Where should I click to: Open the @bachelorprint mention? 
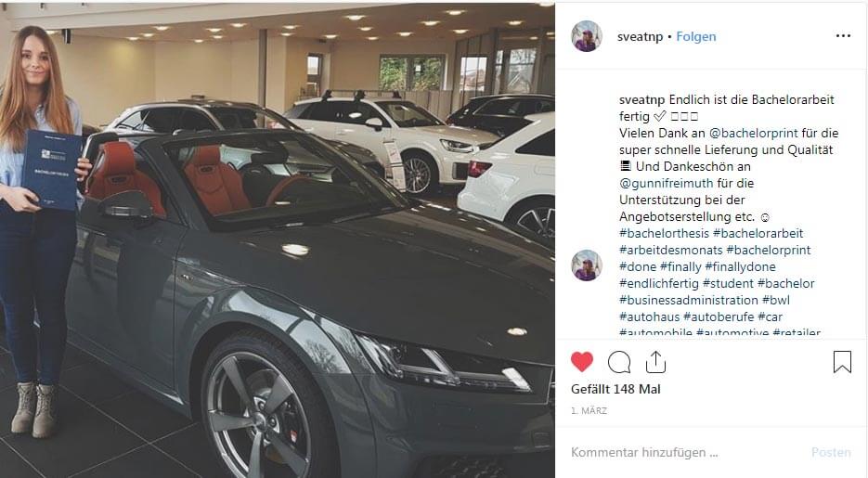tap(754, 133)
